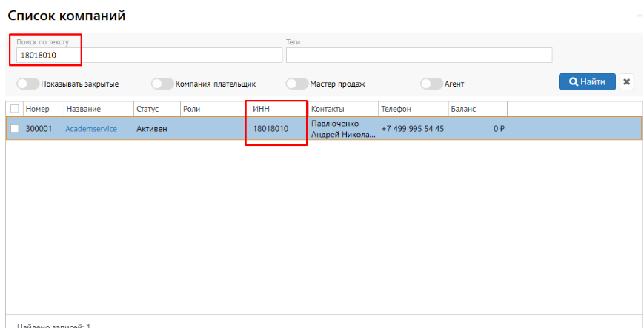The height and width of the screenshot is (328, 644).
Task: Switch on the Агент filter toggle
Action: click(x=431, y=84)
